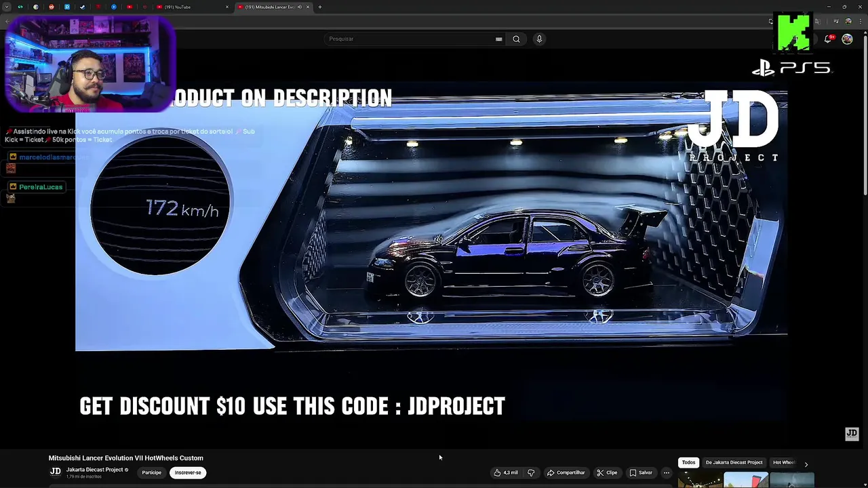Open the second recommended video thumbnail
The height and width of the screenshot is (488, 868).
coord(746,480)
